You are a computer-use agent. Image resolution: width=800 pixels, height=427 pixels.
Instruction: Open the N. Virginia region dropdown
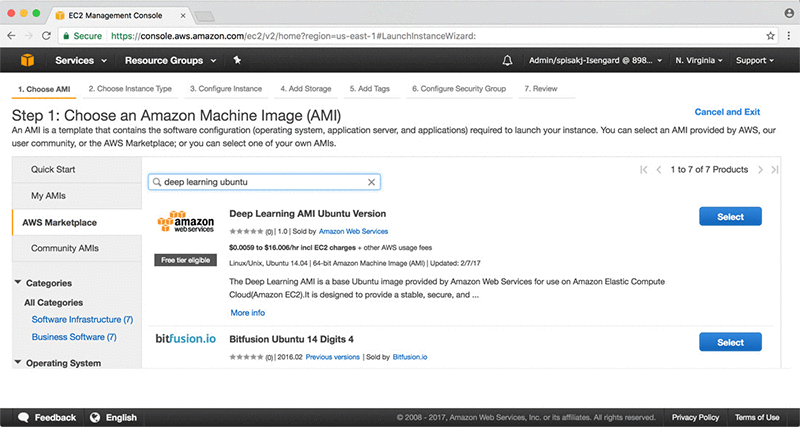pyautogui.click(x=698, y=60)
